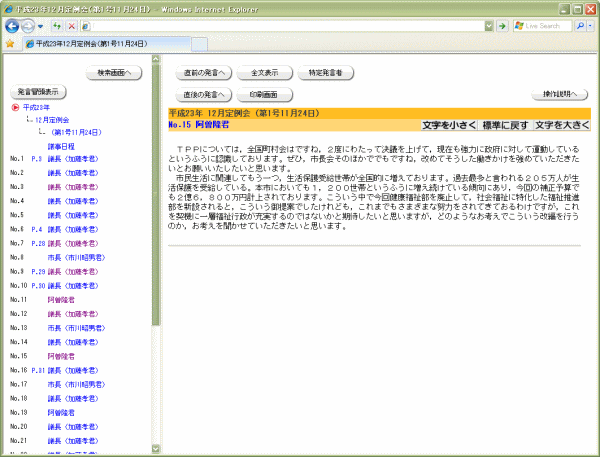The image size is (600, 457).
Task: Click the green Go arrow button
Action: coord(502,26)
